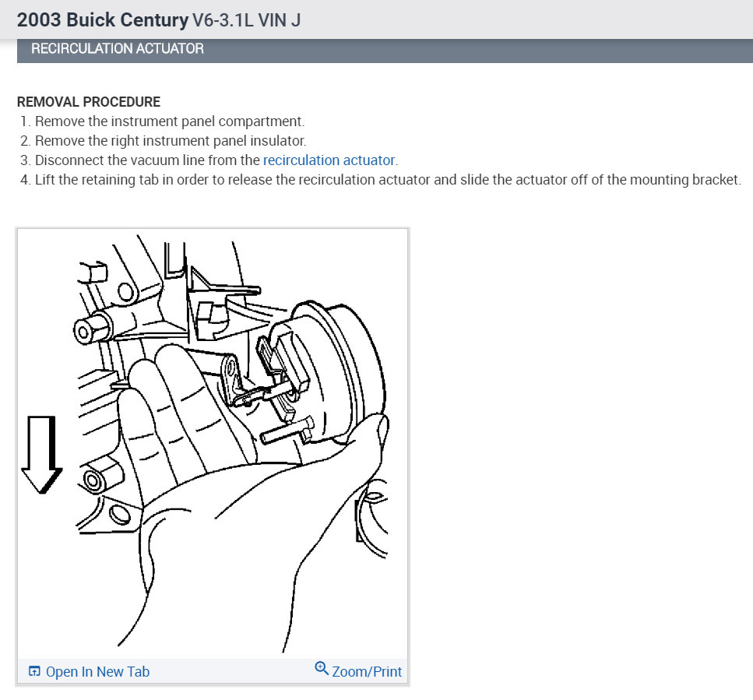The width and height of the screenshot is (753, 700).
Task: Open the recirculation actuator hyperlink
Action: tap(329, 160)
